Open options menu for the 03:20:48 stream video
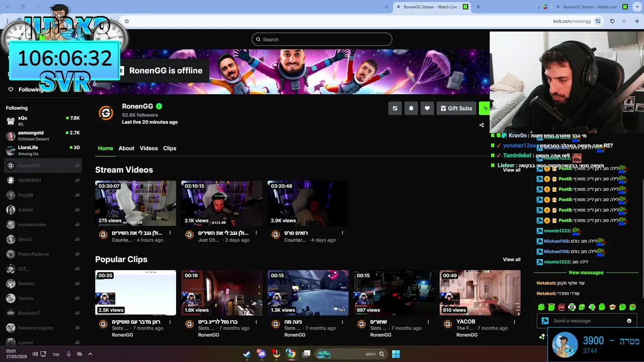This screenshot has height=362, width=644. point(342,233)
